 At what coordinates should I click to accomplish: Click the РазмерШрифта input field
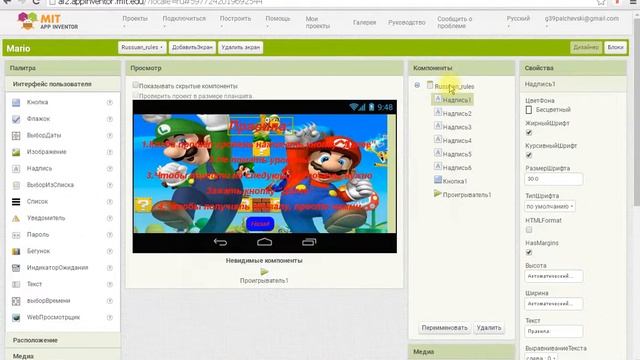click(x=553, y=179)
